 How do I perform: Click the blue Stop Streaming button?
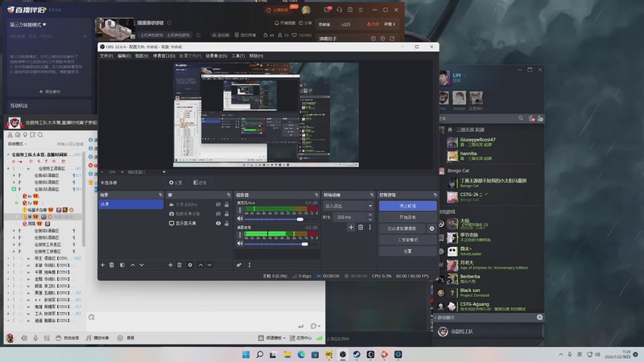[407, 206]
